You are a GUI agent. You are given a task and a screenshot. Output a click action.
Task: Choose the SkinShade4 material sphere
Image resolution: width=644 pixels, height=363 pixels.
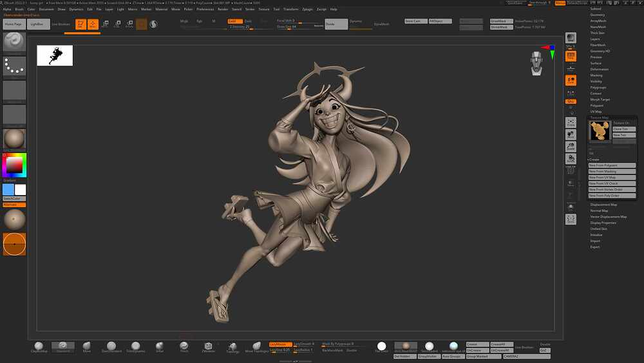(x=429, y=347)
